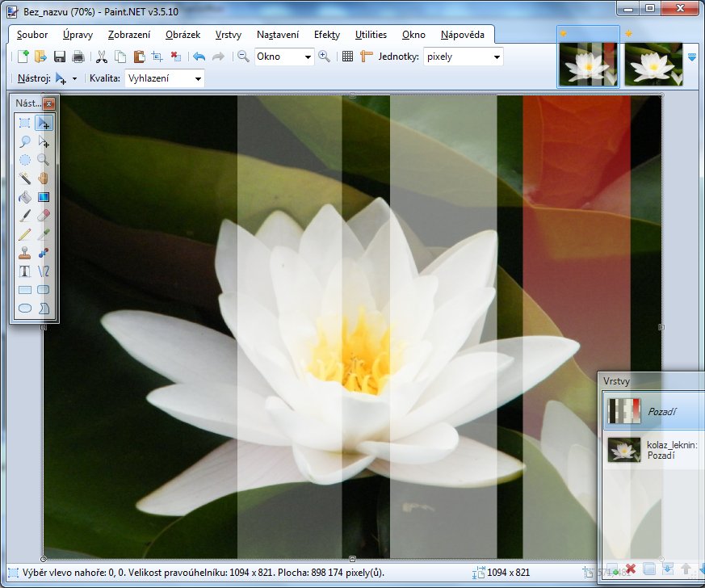705x588 pixels.
Task: Open the image list dropdown arrow
Action: (x=692, y=57)
